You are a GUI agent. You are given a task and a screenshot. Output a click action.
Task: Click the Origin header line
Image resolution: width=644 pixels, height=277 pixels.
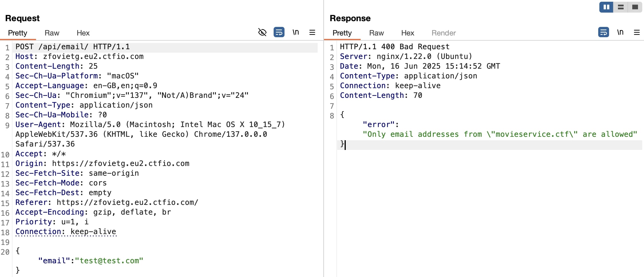(102, 163)
